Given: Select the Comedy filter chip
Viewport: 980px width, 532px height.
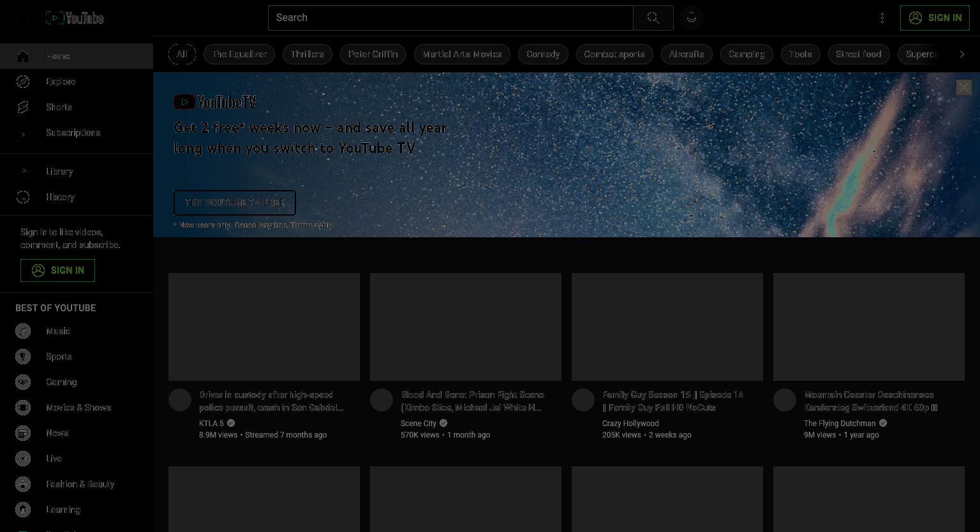Looking at the screenshot, I should (543, 54).
